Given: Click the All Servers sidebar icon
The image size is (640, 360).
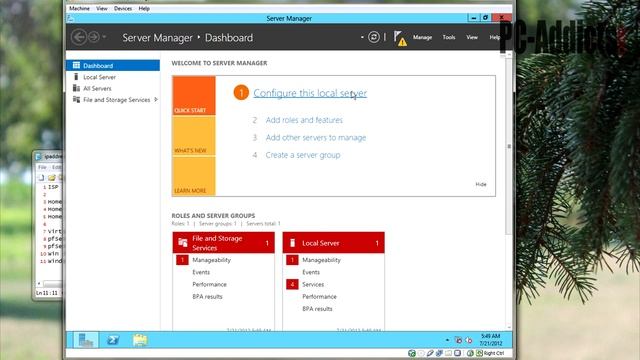Looking at the screenshot, I should pyautogui.click(x=76, y=88).
